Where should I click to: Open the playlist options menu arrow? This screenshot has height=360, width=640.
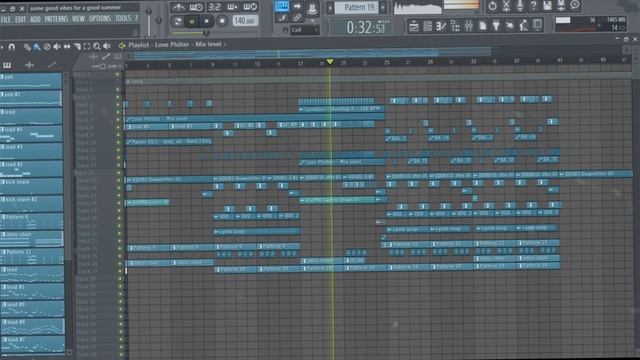[2, 47]
